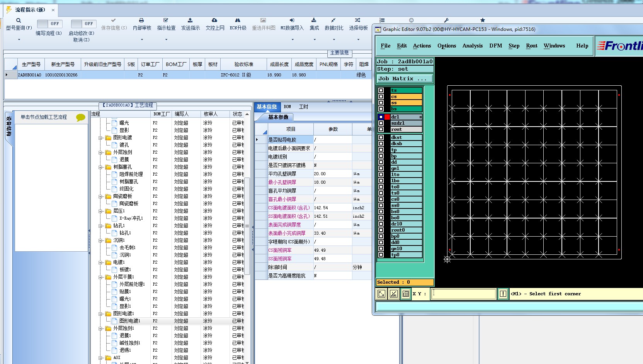Click the zoom-in tool left of X Y

coord(381,294)
